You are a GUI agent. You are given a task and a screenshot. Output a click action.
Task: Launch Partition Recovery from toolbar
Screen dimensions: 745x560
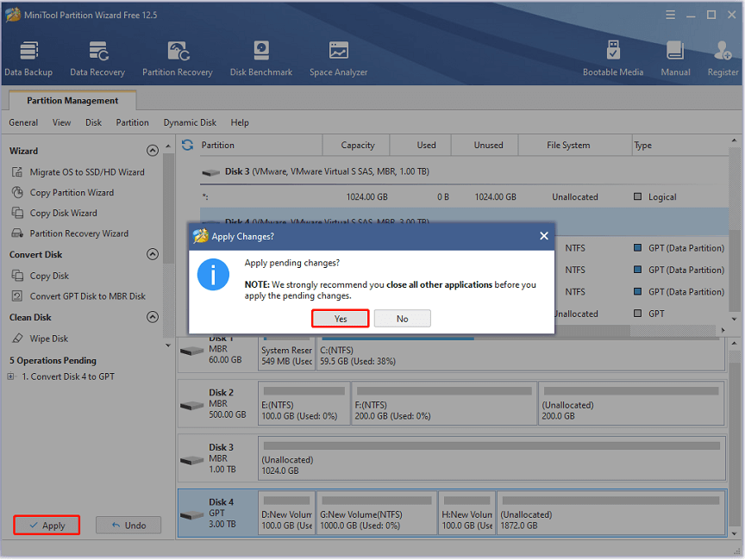pos(178,59)
